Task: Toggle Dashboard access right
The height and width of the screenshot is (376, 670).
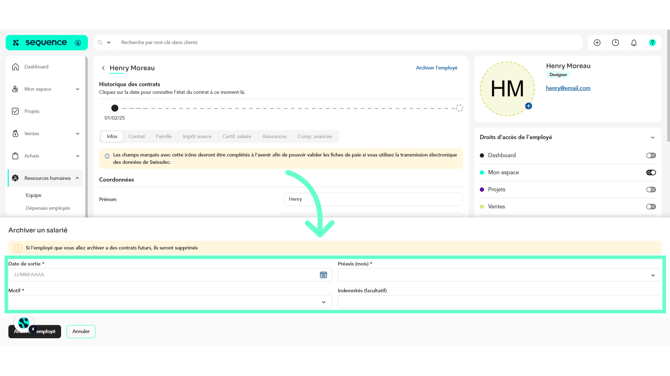Action: (x=651, y=156)
